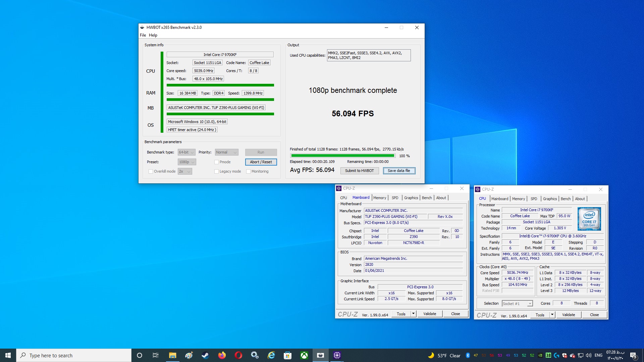The image size is (644, 362).
Task: Click the weather moon icon on taskbar
Action: [x=431, y=355]
